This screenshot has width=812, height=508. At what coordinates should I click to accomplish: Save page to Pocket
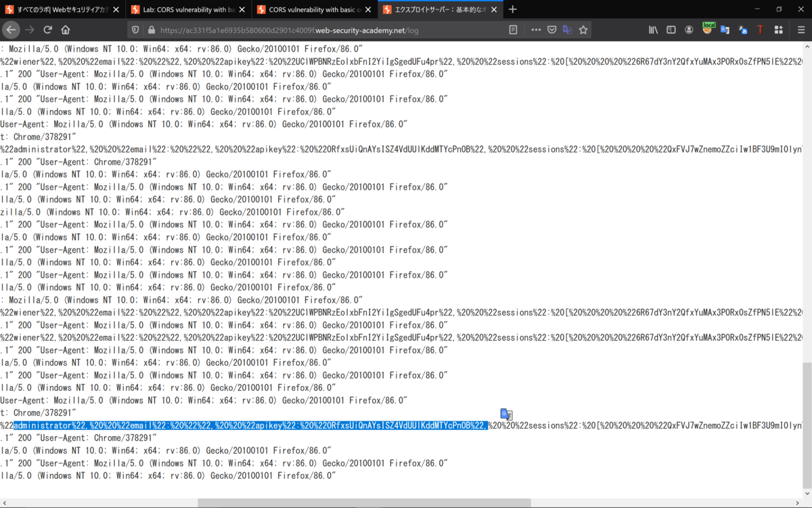click(x=553, y=30)
